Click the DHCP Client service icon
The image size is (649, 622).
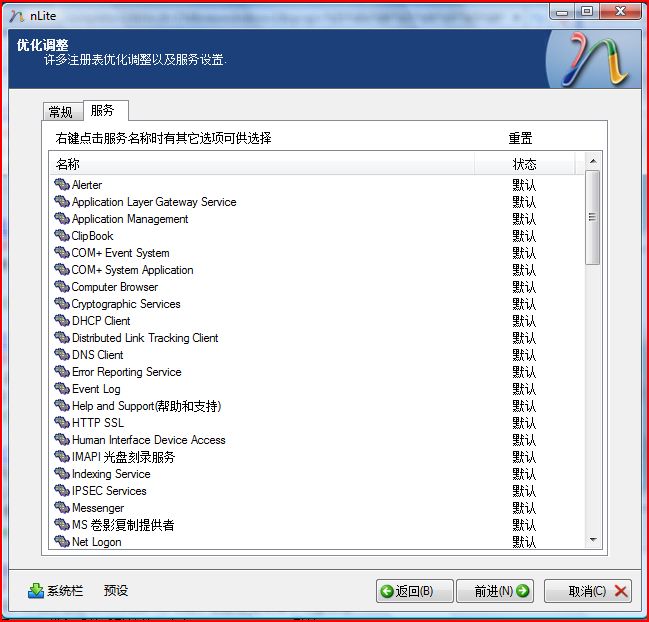(x=62, y=320)
